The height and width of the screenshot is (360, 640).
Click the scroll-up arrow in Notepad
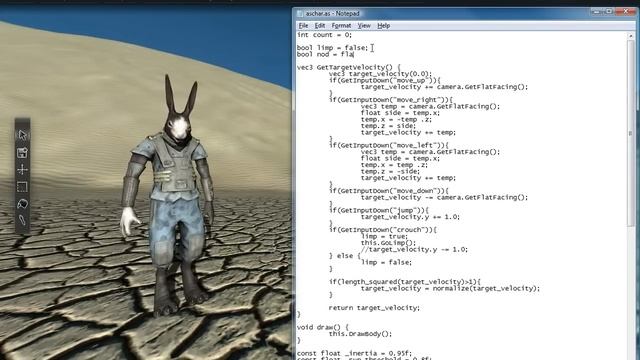point(631,36)
